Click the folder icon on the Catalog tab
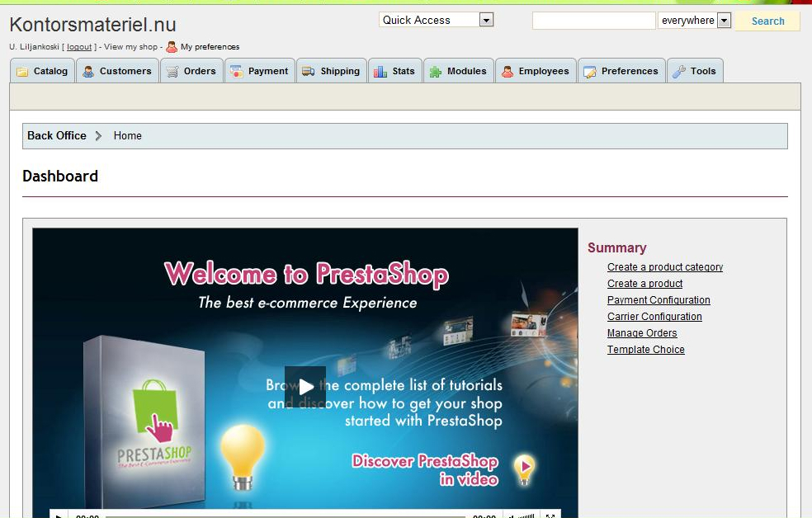This screenshot has height=518, width=812. [x=22, y=72]
